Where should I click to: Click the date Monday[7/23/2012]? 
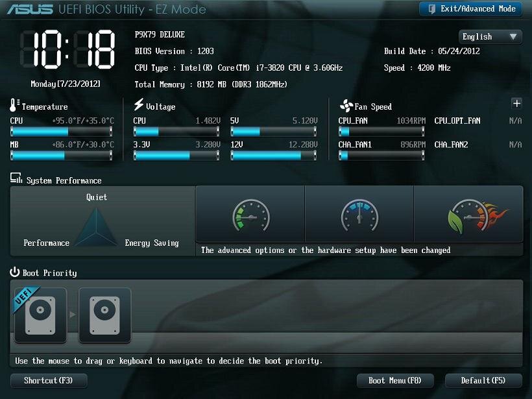coord(66,84)
